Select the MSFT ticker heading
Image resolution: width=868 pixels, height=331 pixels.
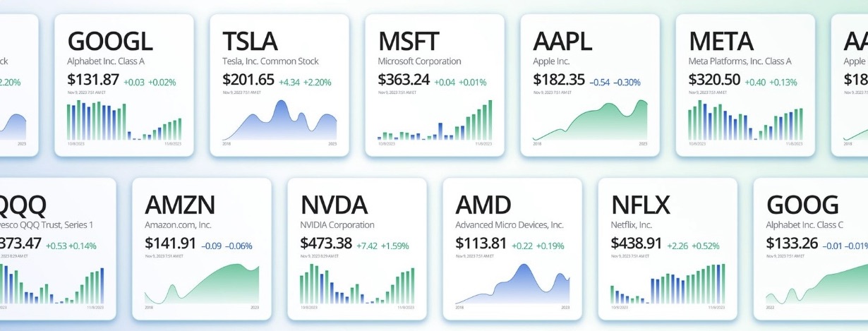coord(409,42)
